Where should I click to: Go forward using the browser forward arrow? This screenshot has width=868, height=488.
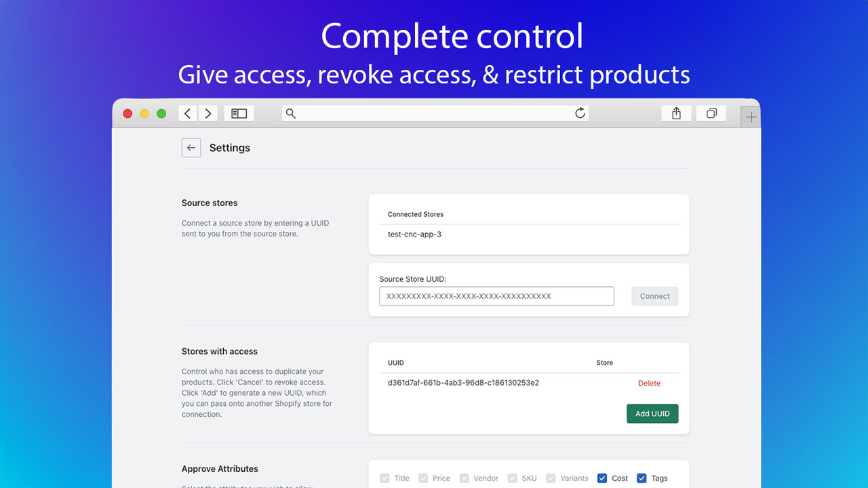[x=208, y=114]
